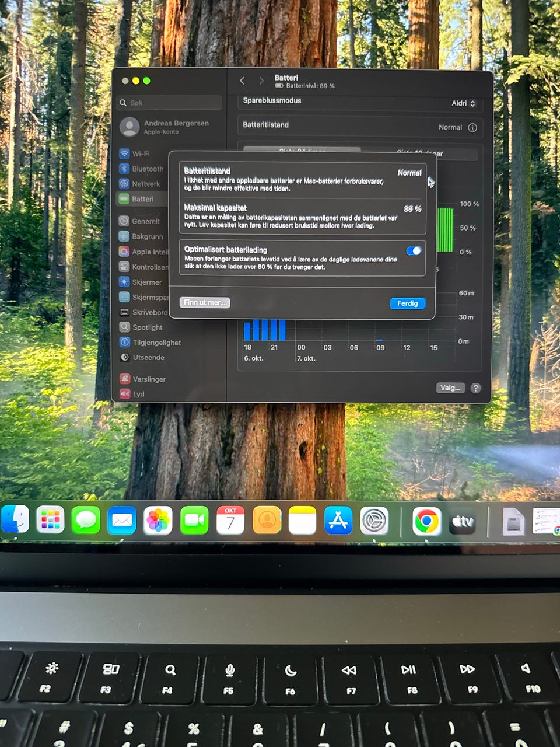
Task: Go forward with the right chevron
Action: click(x=261, y=81)
